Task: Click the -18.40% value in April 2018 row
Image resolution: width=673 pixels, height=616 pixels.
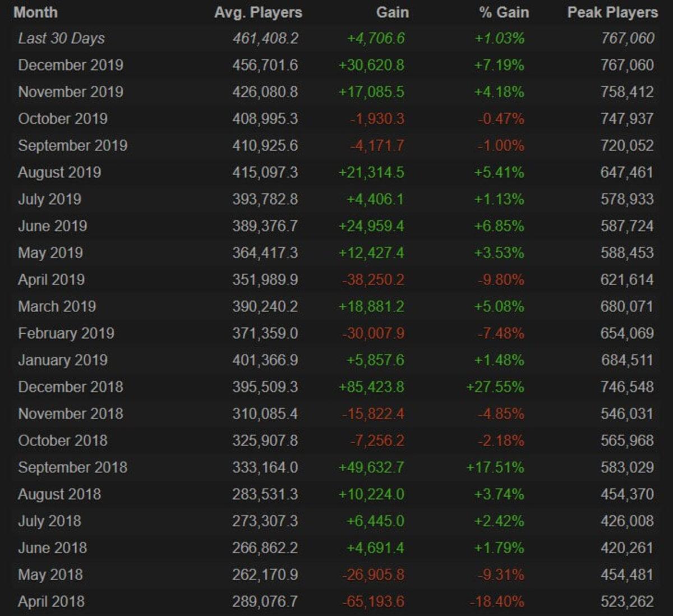Action: click(497, 601)
